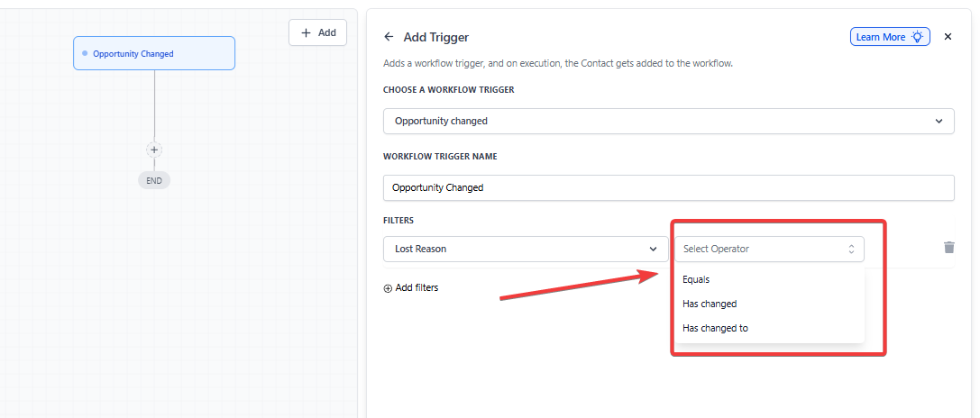Screen dimensions: 980x418
Task: Select the Has changed operator
Action: tap(710, 304)
